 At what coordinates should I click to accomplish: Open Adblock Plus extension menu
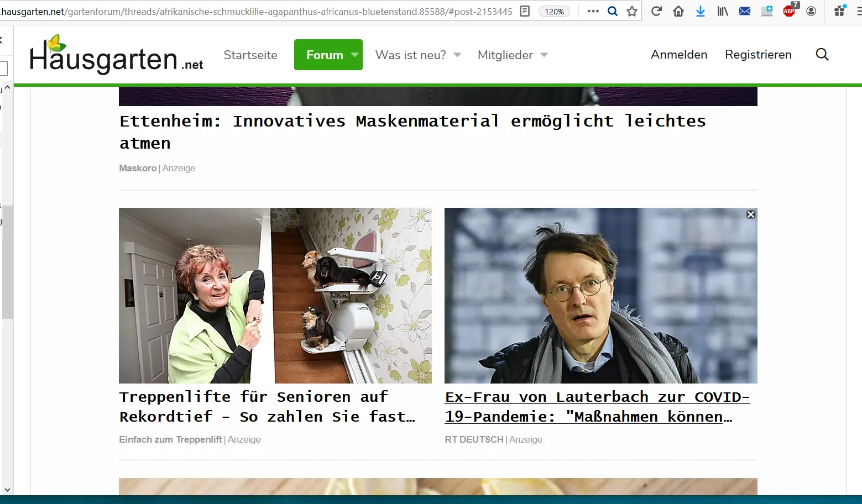coord(790,11)
